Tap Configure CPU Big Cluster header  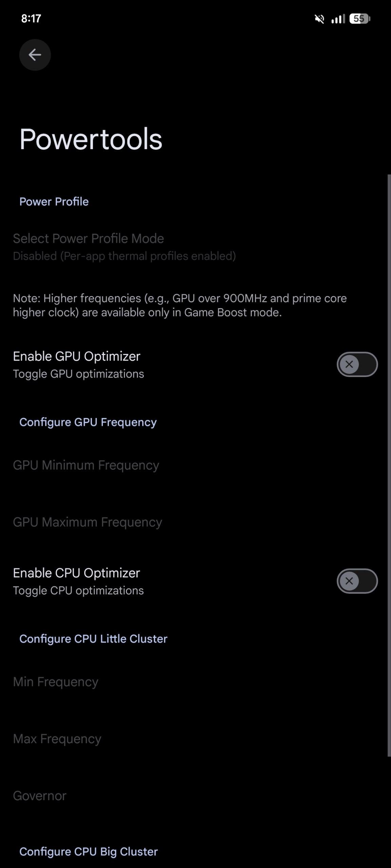pyautogui.click(x=89, y=851)
